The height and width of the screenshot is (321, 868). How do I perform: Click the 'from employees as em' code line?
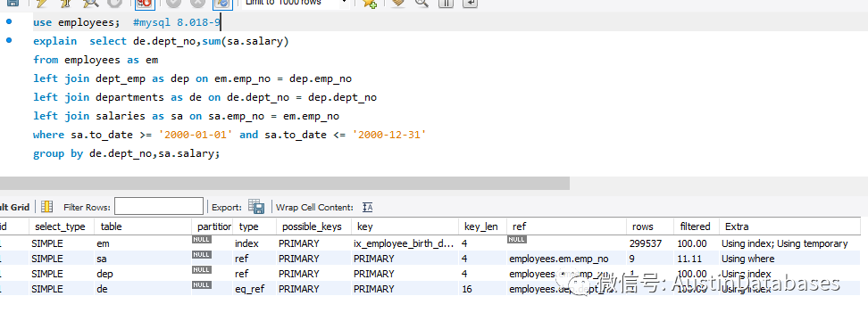click(x=96, y=60)
